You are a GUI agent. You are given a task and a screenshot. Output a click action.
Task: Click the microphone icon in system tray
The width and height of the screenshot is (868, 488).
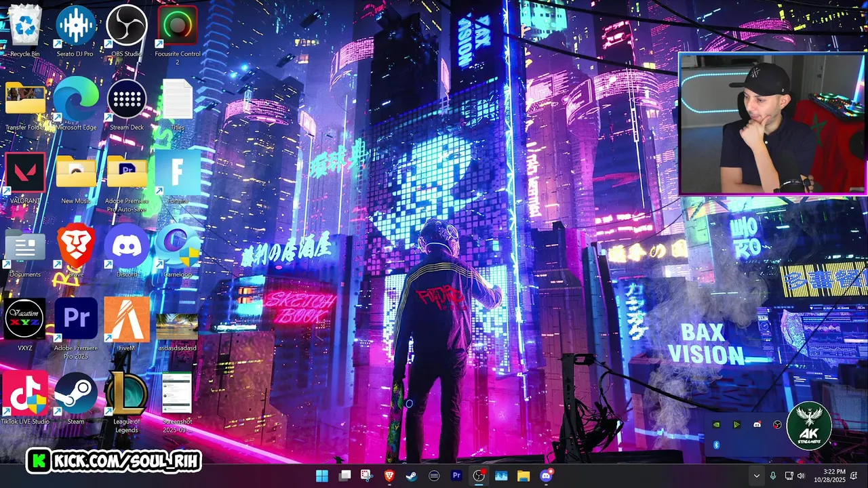click(773, 476)
